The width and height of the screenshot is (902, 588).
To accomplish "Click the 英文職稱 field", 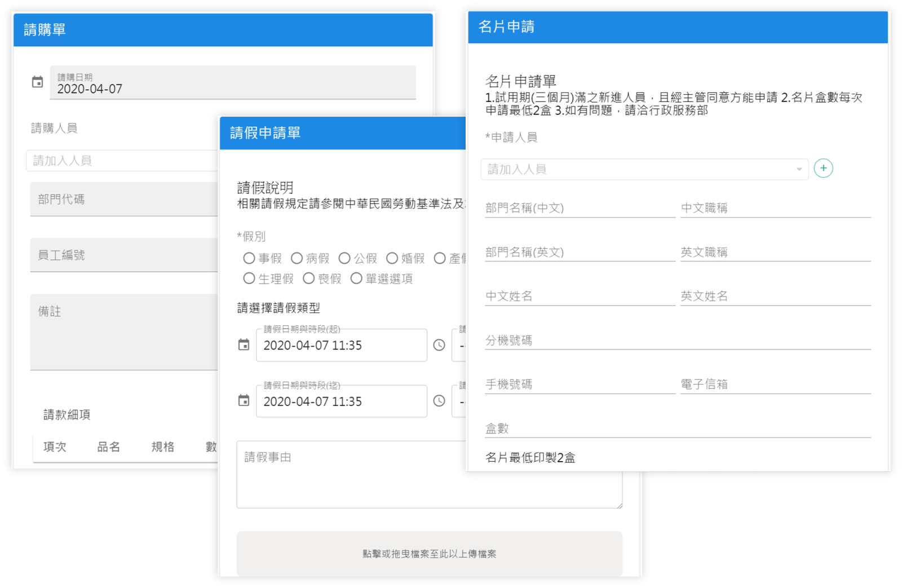I will [775, 252].
